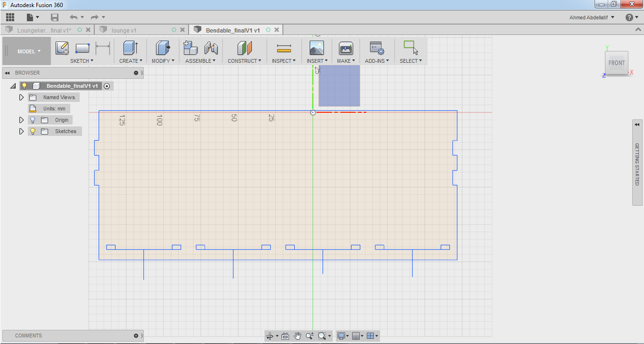Expand the Named Views tree node
644x344 pixels.
click(21, 97)
